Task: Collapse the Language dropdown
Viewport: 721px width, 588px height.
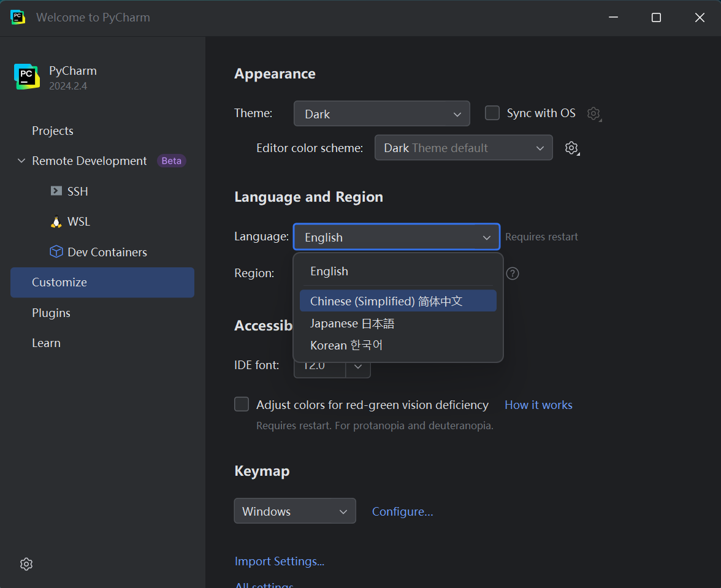Action: tap(396, 237)
